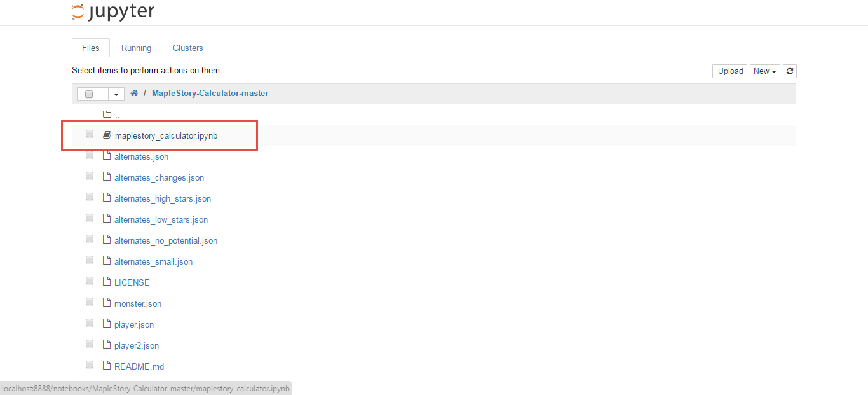Select checkbox for monster.json
868x395 pixels.
click(90, 301)
